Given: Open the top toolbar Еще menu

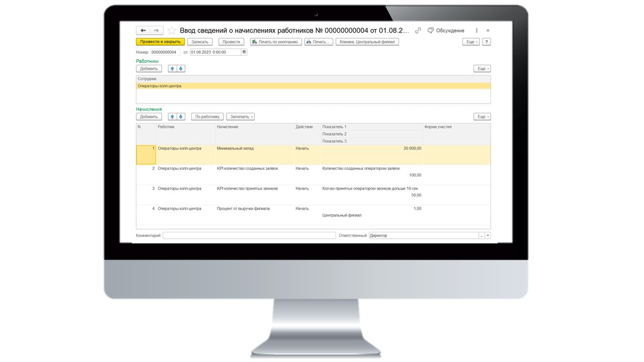Looking at the screenshot, I should [471, 42].
